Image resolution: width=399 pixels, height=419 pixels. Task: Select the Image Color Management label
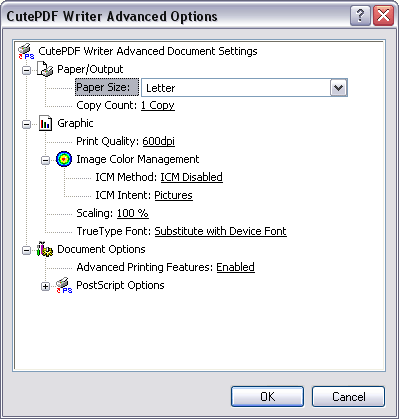coord(138,159)
